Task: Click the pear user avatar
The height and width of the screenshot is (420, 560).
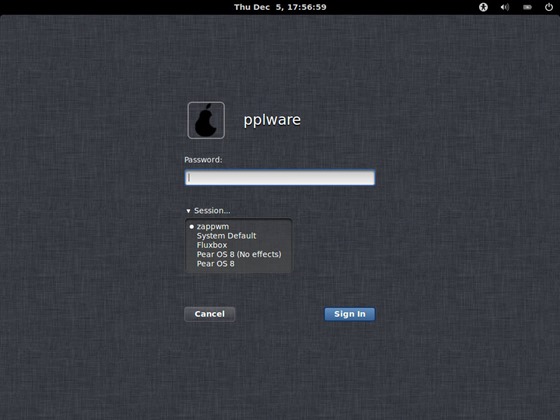Action: 206,120
